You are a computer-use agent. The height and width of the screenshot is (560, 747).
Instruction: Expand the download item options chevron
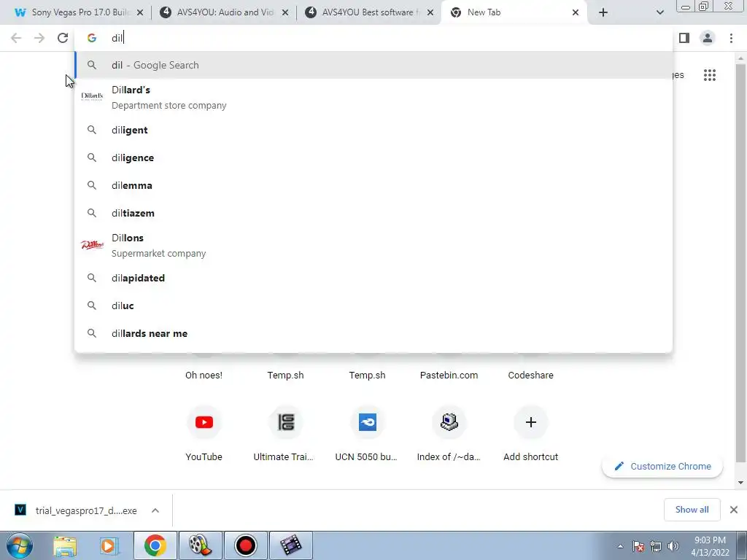155,510
